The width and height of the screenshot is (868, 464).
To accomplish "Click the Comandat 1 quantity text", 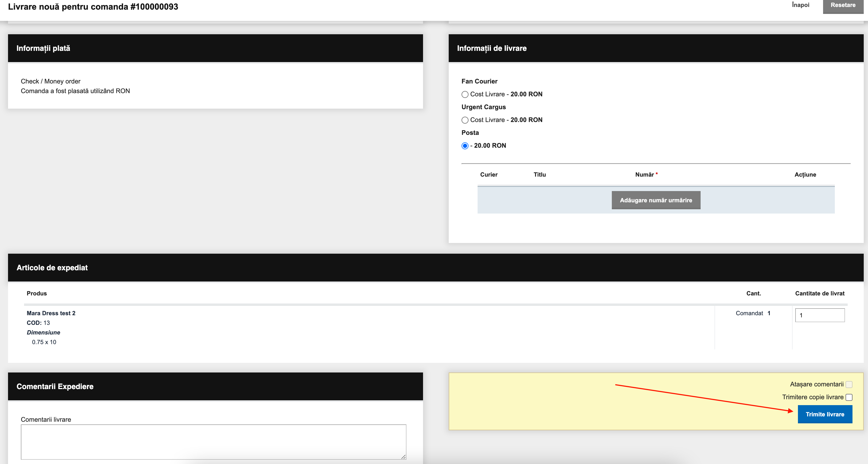I will (753, 313).
